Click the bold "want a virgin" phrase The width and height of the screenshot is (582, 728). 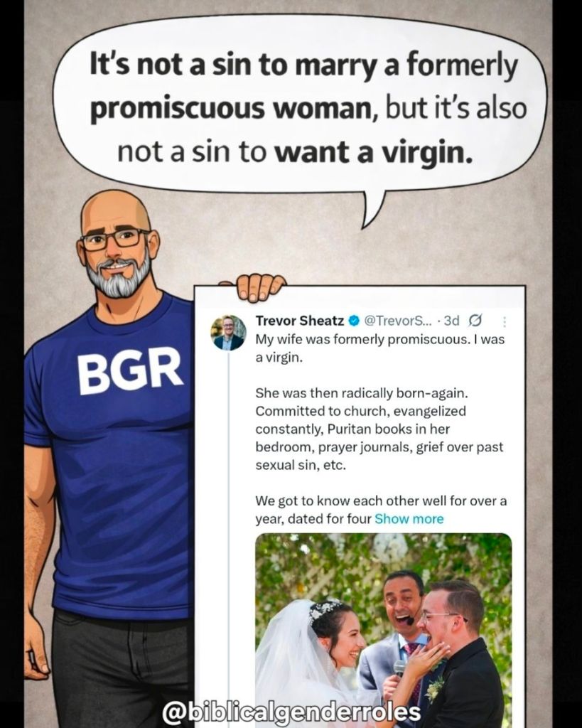pos(374,153)
